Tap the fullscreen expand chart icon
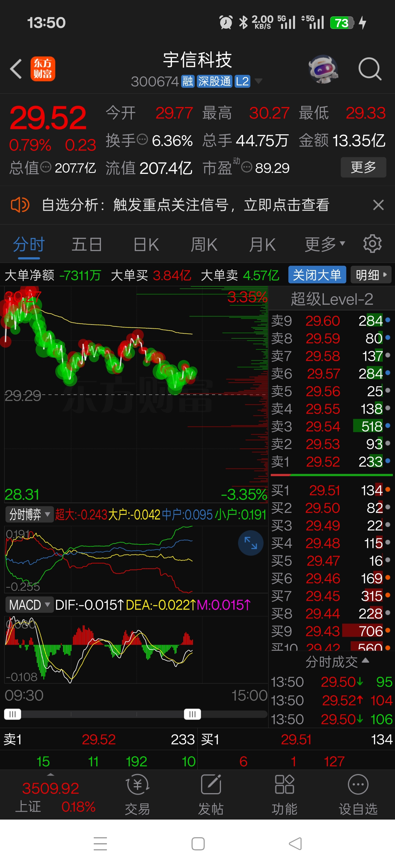The height and width of the screenshot is (868, 395). [x=250, y=543]
